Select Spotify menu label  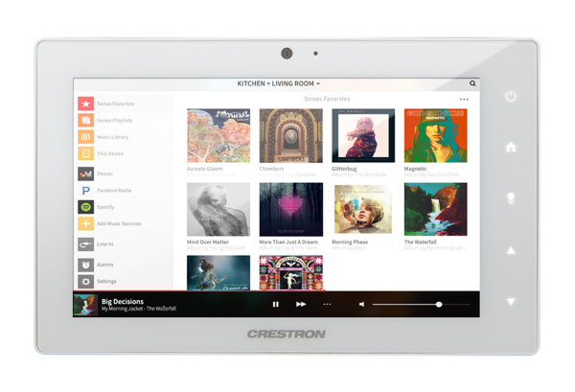(105, 207)
